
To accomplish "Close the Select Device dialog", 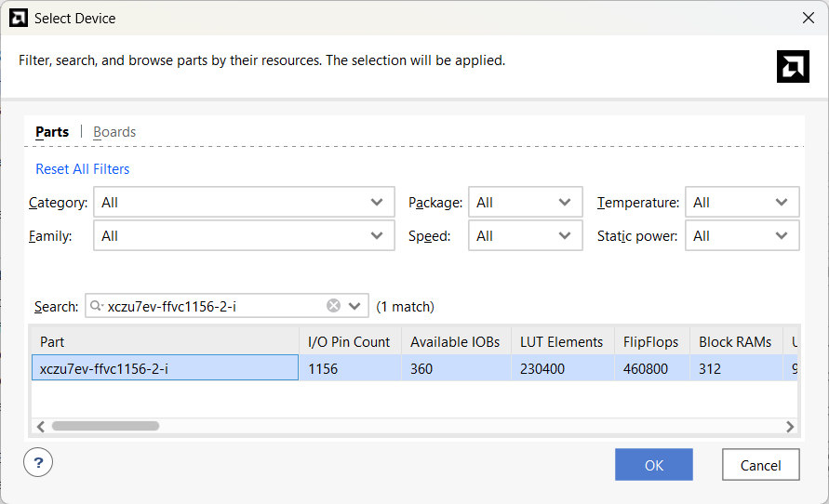I will click(x=808, y=18).
